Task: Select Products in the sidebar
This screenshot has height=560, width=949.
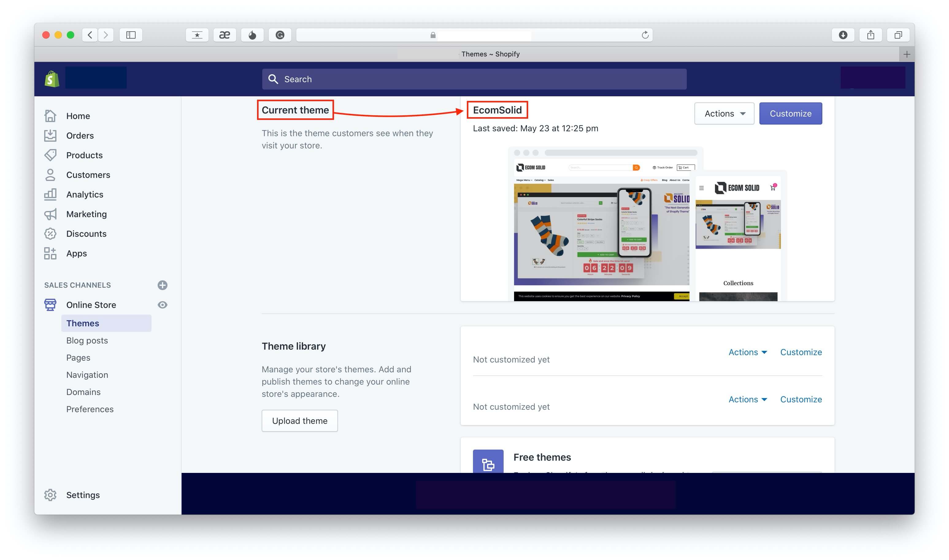Action: click(85, 155)
